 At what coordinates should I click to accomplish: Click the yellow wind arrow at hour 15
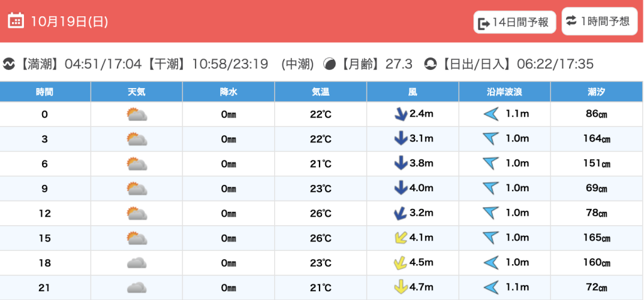(399, 238)
